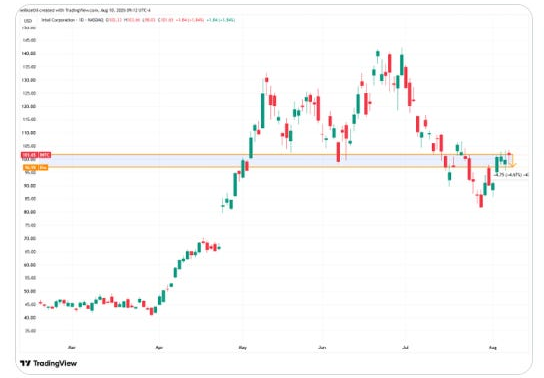Click the red 101.03 INTC price tag

(x=36, y=155)
